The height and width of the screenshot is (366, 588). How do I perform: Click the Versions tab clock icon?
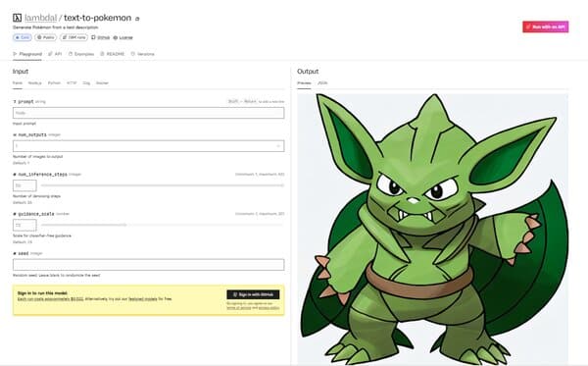point(132,54)
